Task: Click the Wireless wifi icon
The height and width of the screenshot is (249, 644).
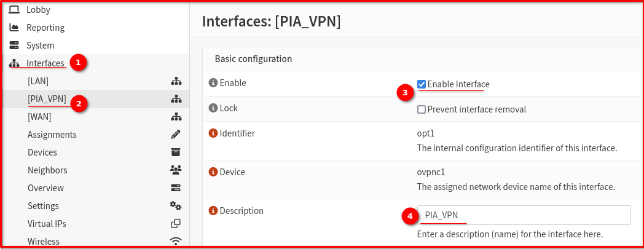Action: (x=176, y=241)
